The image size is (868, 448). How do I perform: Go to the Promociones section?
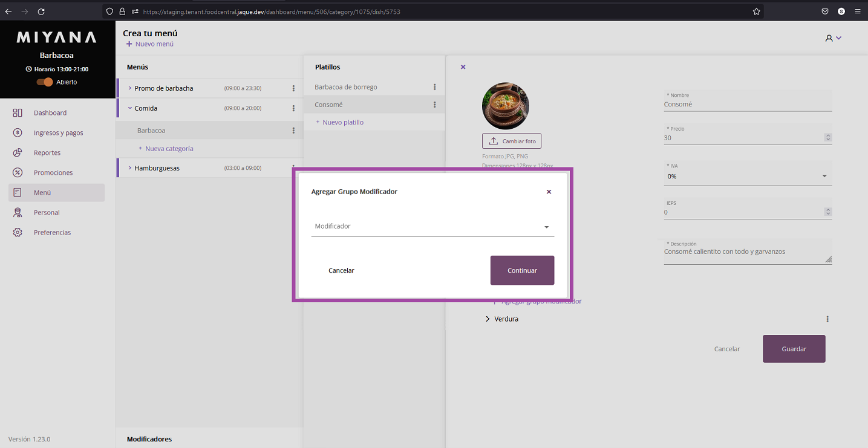[x=53, y=173]
